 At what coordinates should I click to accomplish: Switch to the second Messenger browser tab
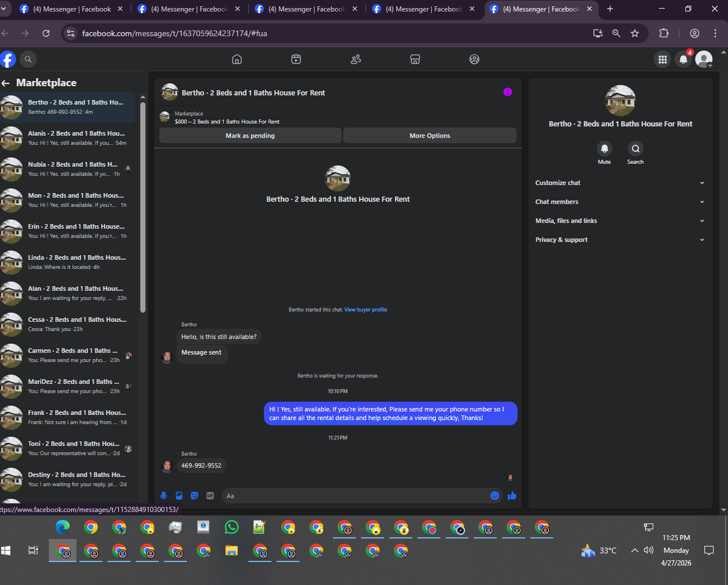click(189, 9)
